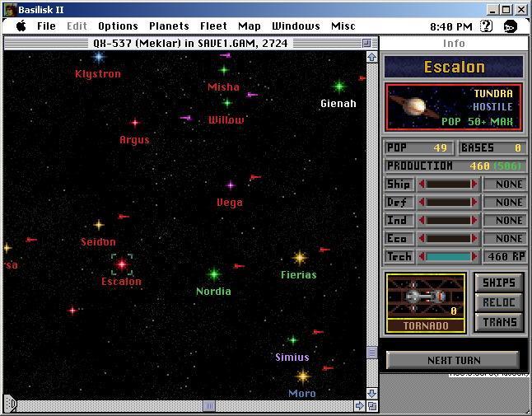
Task: Open the Fleet menu
Action: tap(213, 26)
